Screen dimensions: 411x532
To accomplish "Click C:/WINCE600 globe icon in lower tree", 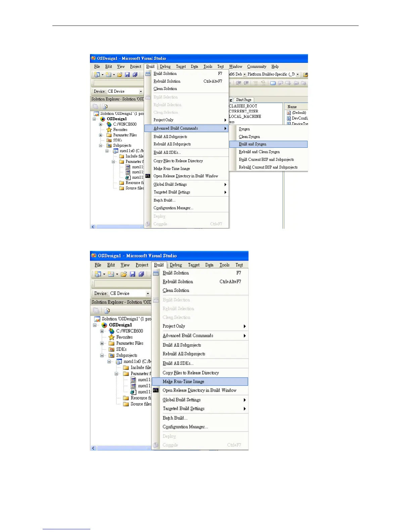I will coord(111,331).
